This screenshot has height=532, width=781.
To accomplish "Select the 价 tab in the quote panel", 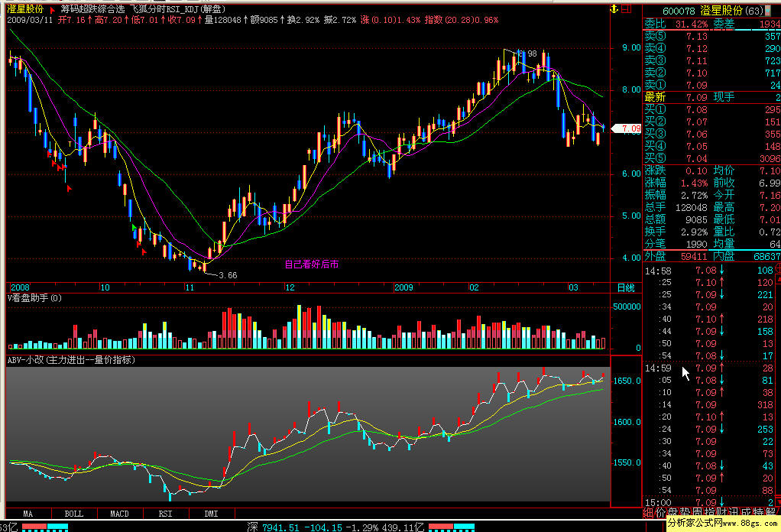I will (660, 513).
